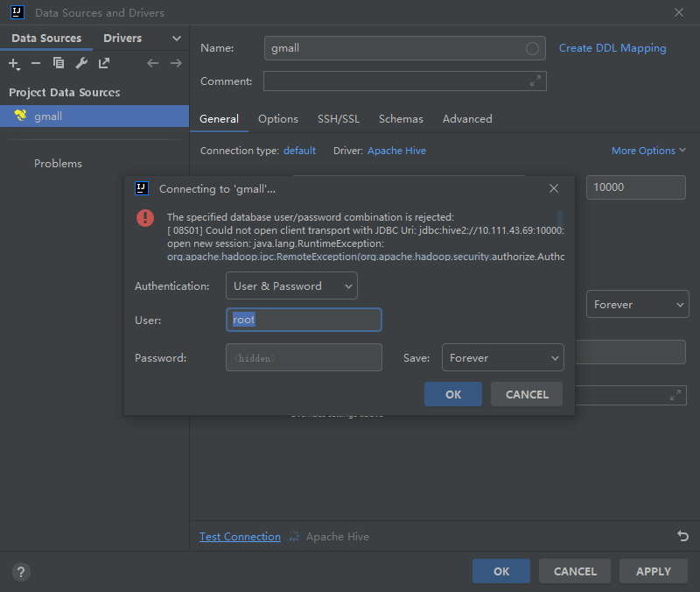Click the back arrow in sidebar toolbar

click(152, 63)
